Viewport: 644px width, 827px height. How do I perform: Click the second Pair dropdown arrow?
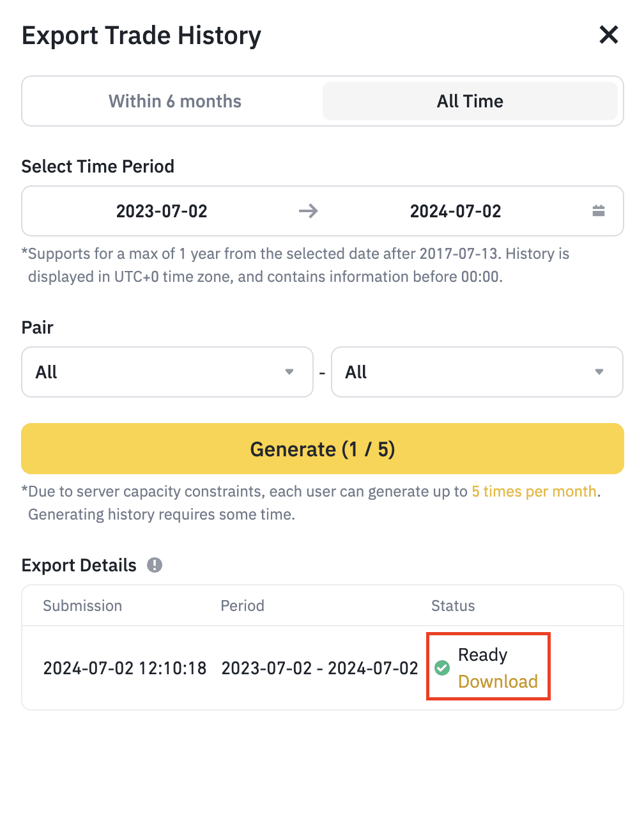coord(599,372)
